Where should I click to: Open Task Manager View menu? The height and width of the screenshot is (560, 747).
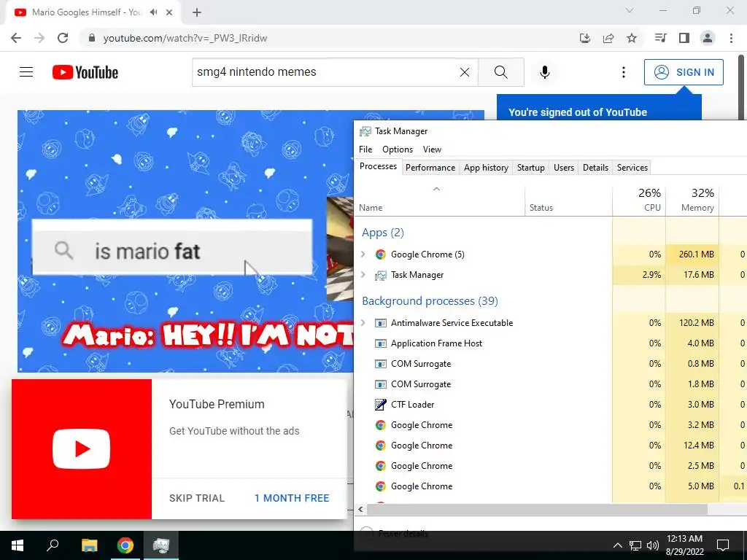point(432,149)
